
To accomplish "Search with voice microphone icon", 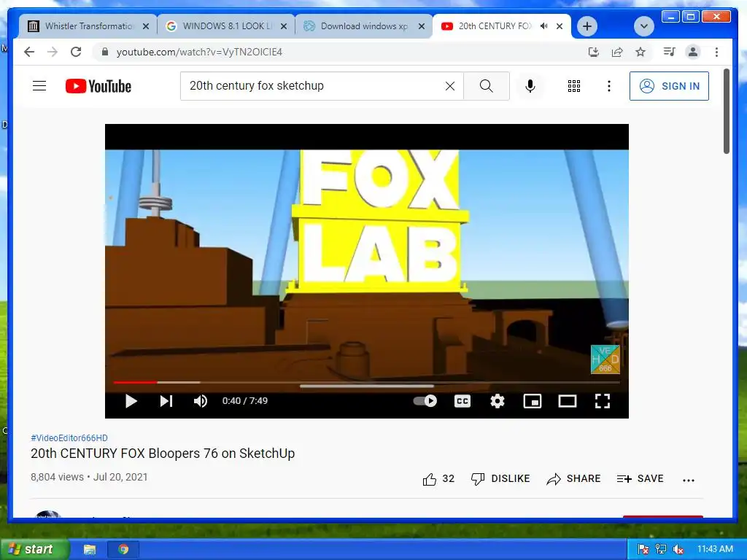I will 530,86.
